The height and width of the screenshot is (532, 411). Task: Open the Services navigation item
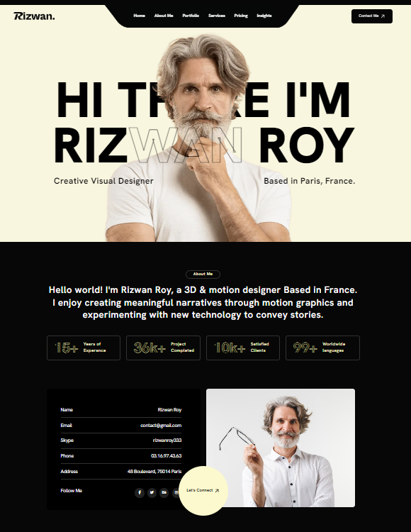[x=217, y=16]
